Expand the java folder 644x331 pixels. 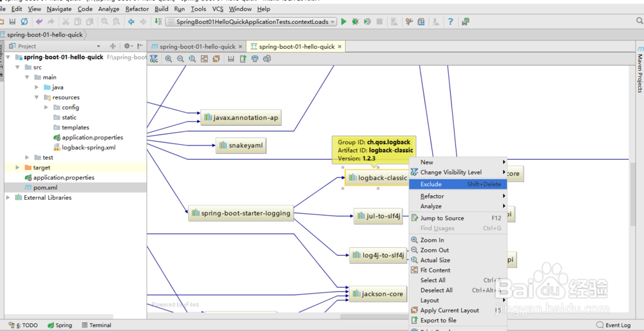[x=37, y=87]
